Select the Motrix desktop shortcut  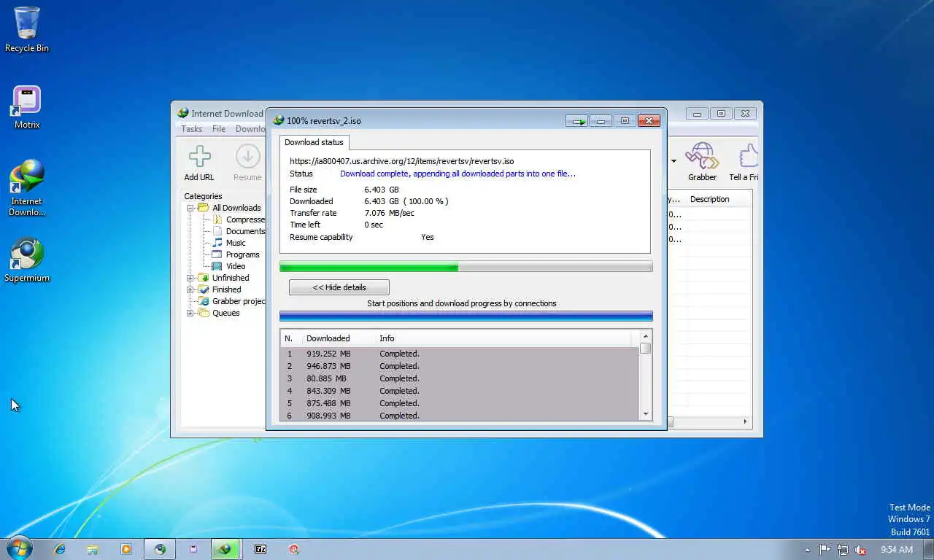point(27,107)
